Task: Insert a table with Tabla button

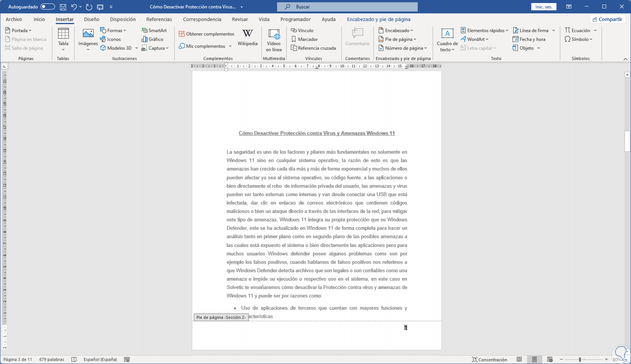Action: point(63,39)
